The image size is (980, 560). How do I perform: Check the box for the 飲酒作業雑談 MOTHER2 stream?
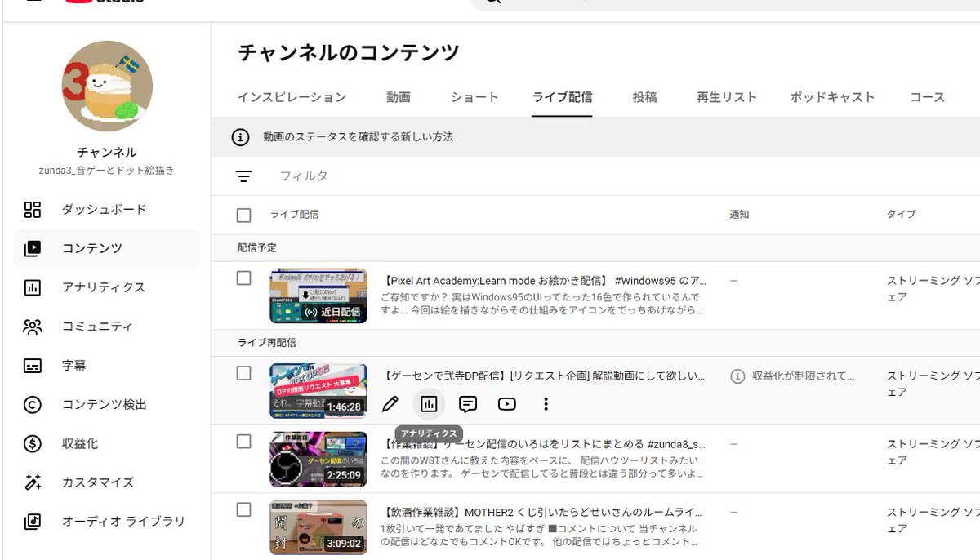click(243, 509)
